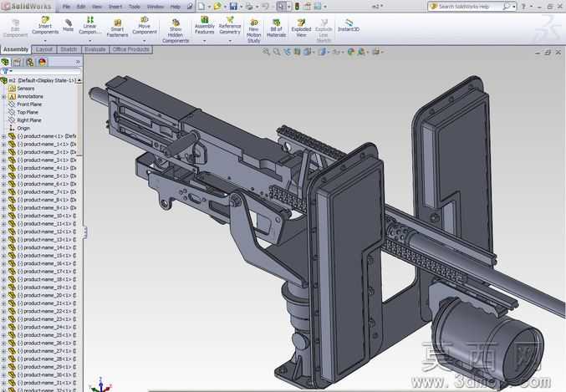Click Show Hidden Components

tap(176, 31)
